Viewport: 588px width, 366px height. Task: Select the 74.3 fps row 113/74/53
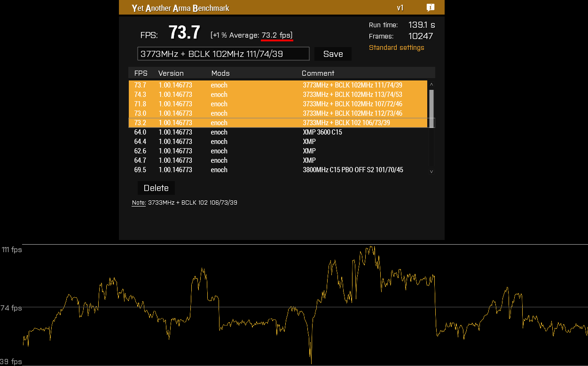pyautogui.click(x=278, y=95)
